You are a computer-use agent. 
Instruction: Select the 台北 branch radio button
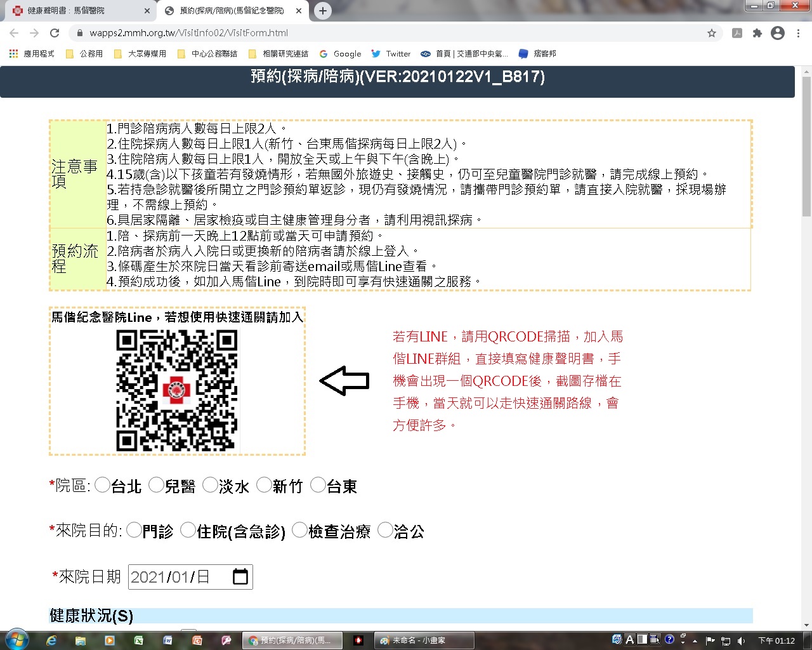point(102,486)
